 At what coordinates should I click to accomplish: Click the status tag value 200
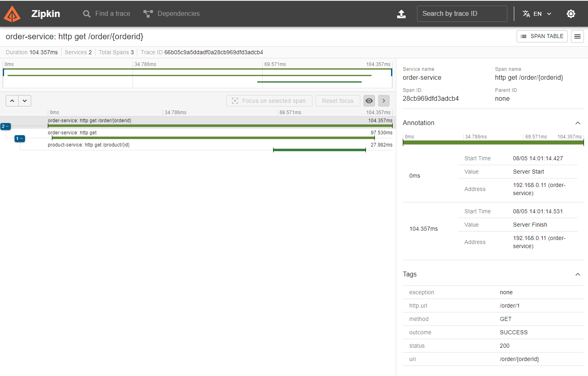pos(505,346)
